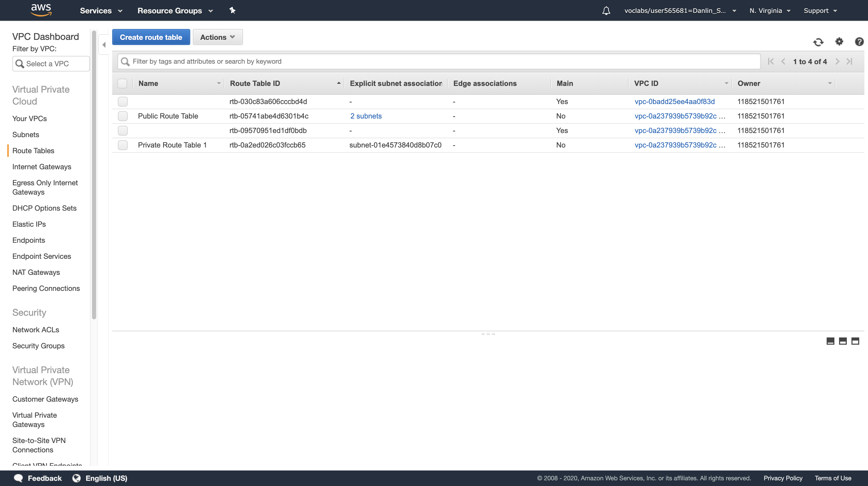
Task: Click Create route table button
Action: 151,37
